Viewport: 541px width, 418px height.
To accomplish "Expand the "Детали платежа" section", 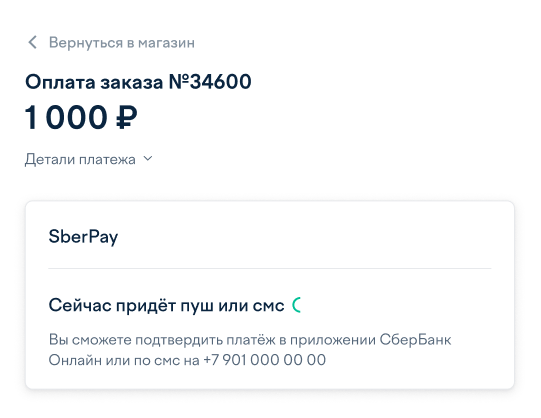I will [x=88, y=159].
